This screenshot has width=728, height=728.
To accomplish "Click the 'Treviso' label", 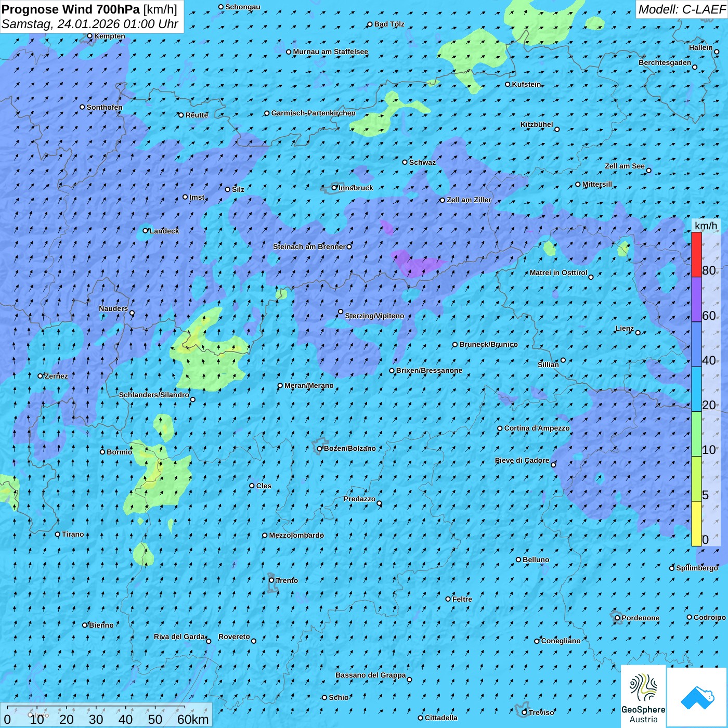I will [x=541, y=712].
